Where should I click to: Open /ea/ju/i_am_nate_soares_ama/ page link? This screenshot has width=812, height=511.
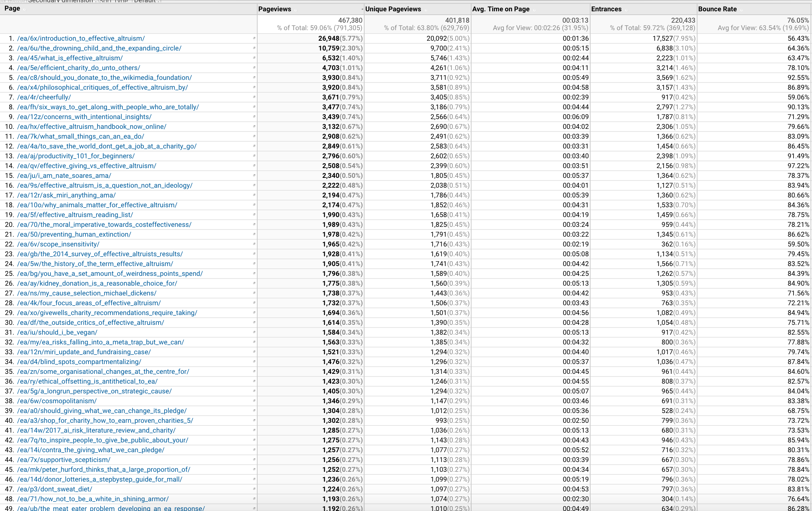click(x=64, y=176)
